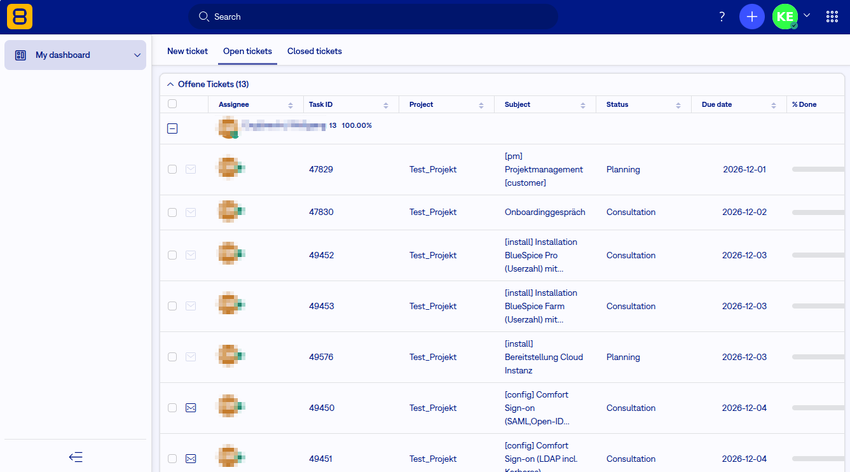Image resolution: width=850 pixels, height=472 pixels.
Task: Click mail icon for ticket 49576
Action: pyautogui.click(x=191, y=357)
